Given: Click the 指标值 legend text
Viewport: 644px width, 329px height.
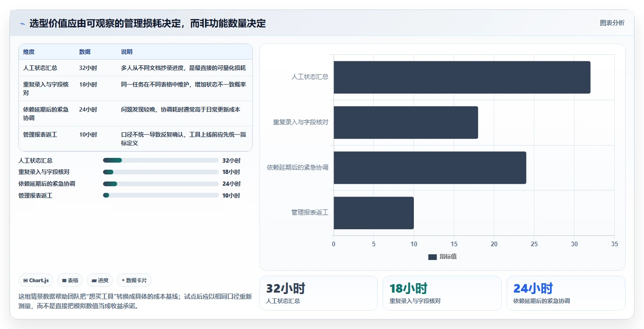Looking at the screenshot, I should tap(448, 257).
